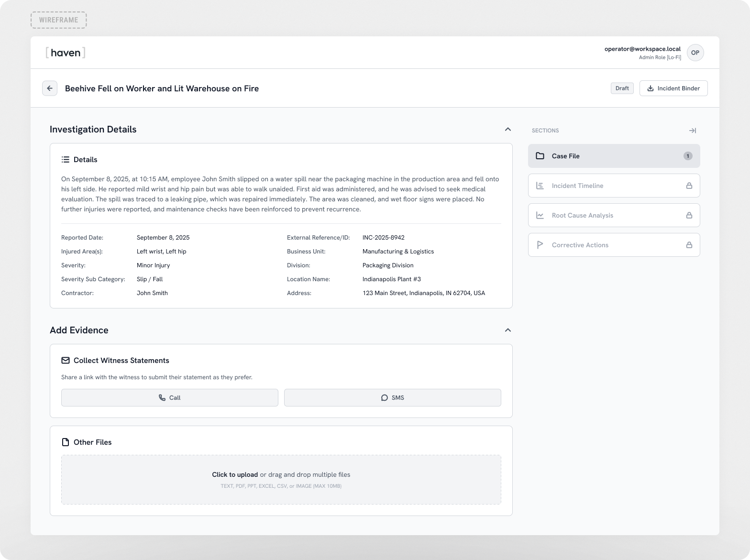Open the Case File section
750x560 pixels.
614,156
